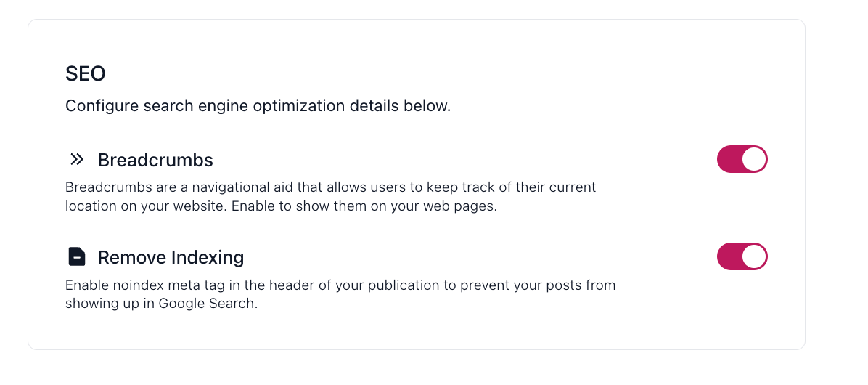Click the Remove Indexing document icon
868x385 pixels.
point(76,256)
